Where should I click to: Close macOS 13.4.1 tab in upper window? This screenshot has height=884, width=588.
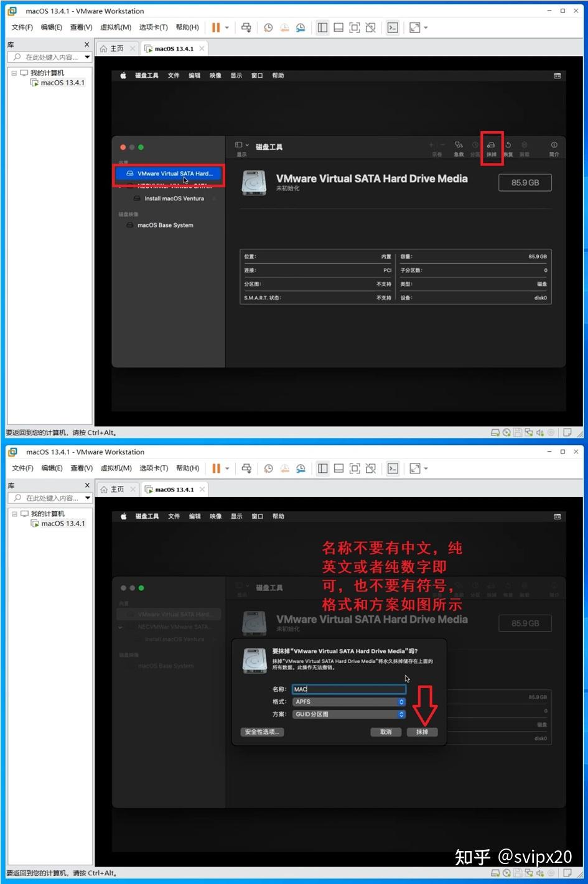[202, 49]
